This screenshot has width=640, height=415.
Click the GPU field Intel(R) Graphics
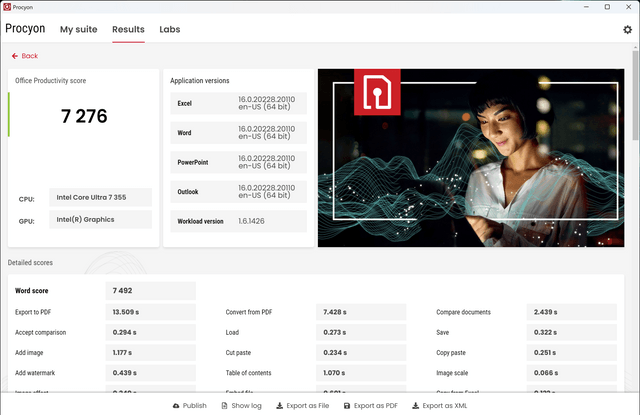(100, 220)
